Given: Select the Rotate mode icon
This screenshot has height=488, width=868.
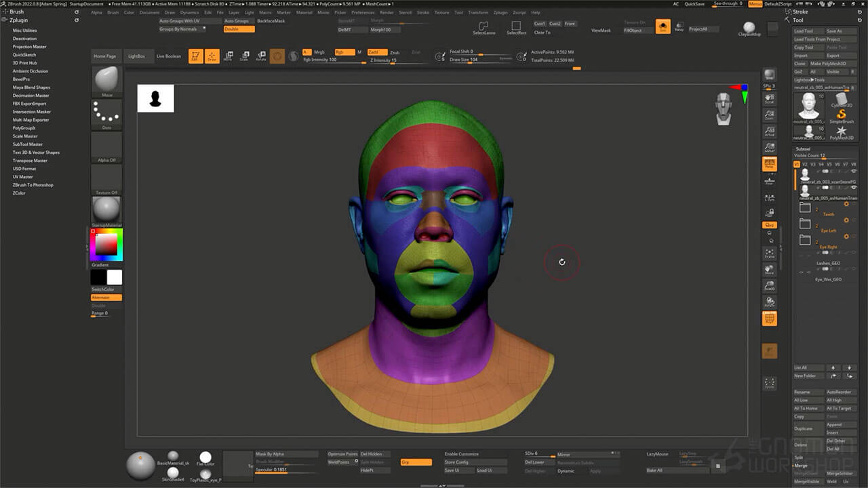Looking at the screenshot, I should pos(262,54).
